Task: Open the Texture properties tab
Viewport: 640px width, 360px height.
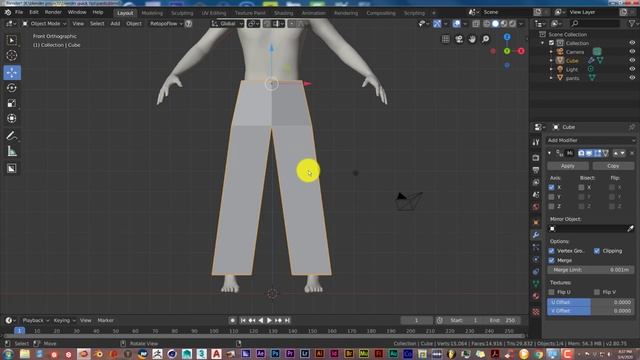Action: [x=536, y=312]
